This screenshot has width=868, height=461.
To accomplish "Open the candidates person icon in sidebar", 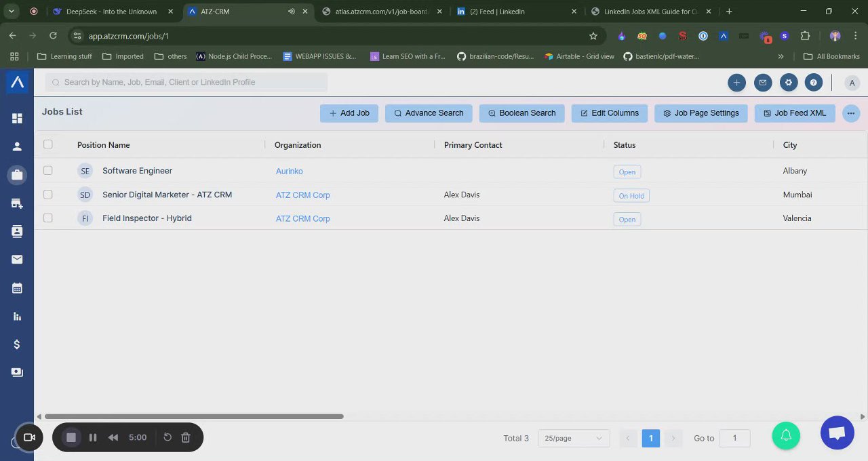I will coord(17,146).
